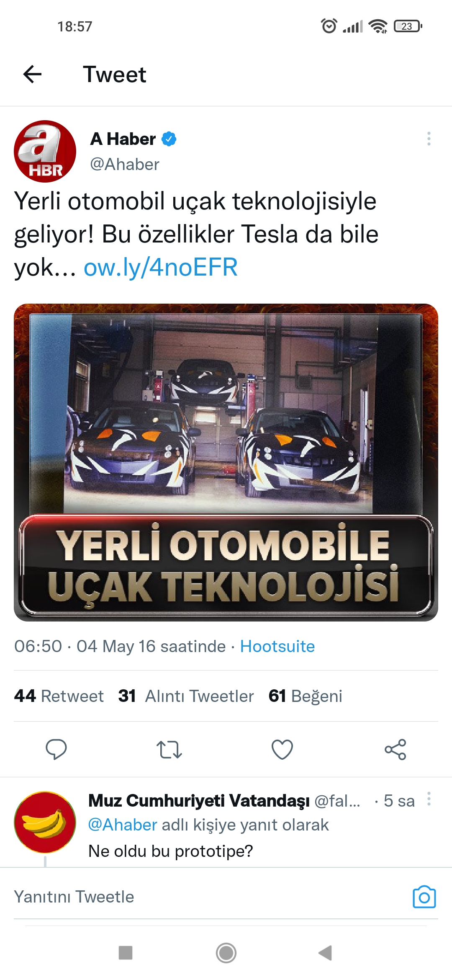Open the camouflaged cars news image

pyautogui.click(x=226, y=462)
